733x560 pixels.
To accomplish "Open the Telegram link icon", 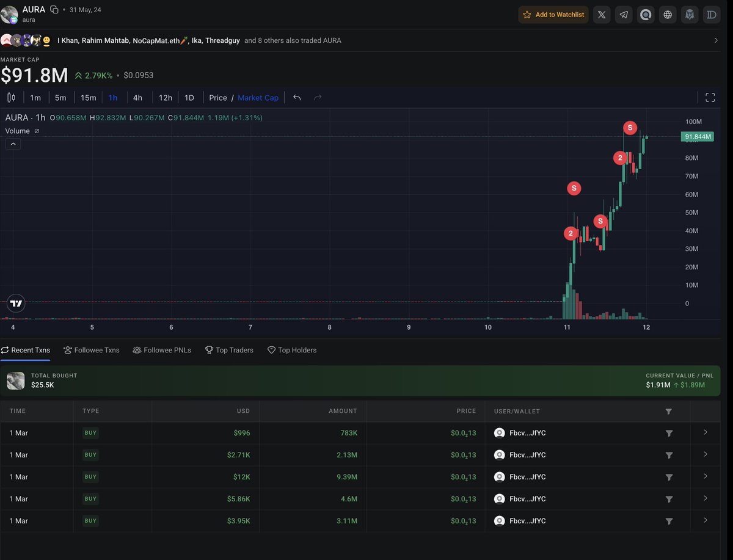I will (x=624, y=15).
